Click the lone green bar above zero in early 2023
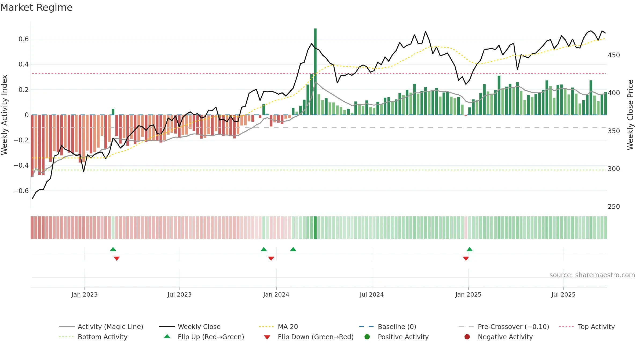This screenshot has width=644, height=362. click(113, 112)
